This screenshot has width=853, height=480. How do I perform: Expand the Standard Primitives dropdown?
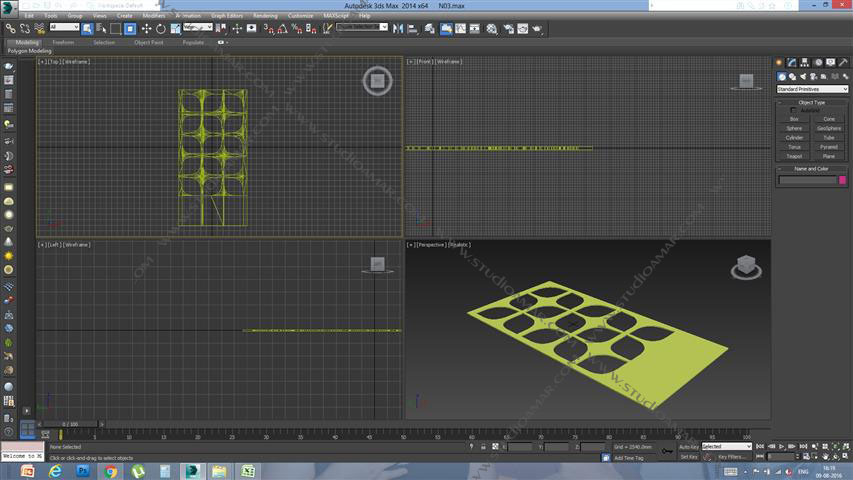click(x=812, y=89)
